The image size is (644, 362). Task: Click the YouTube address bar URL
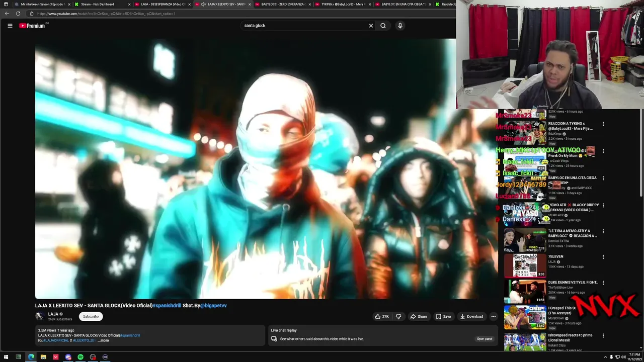(106, 14)
